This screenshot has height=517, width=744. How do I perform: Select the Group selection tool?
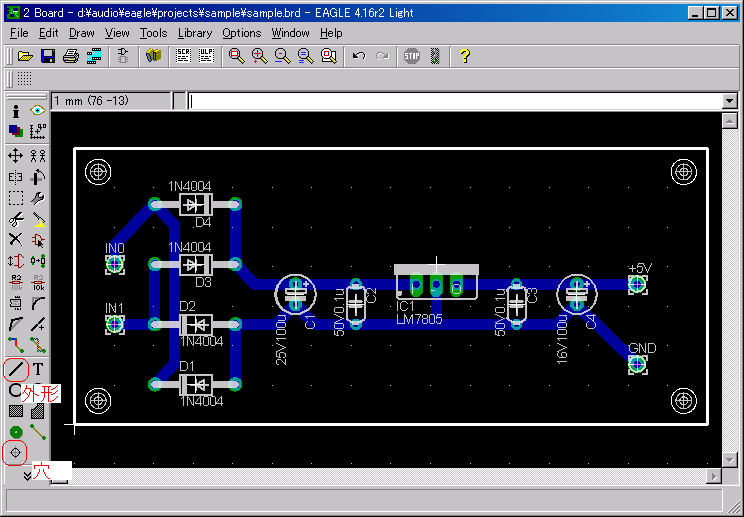[x=16, y=198]
